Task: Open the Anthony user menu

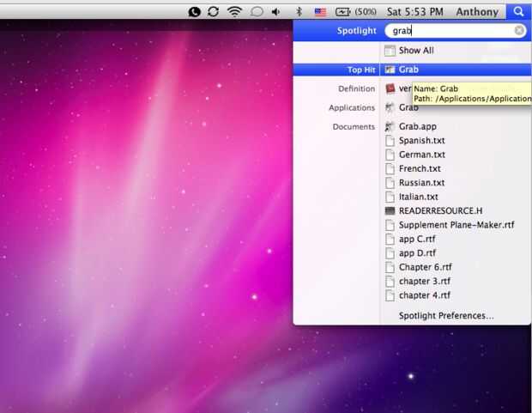Action: click(477, 12)
